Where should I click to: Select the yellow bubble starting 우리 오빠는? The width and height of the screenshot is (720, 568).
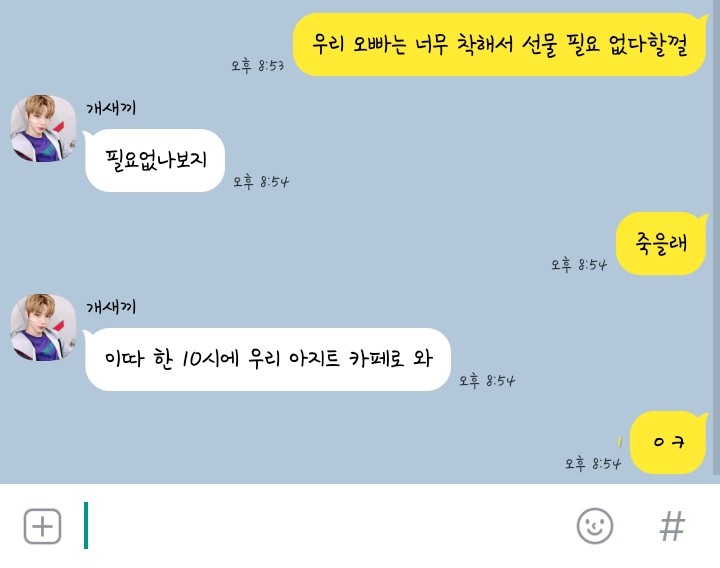[x=500, y=45]
